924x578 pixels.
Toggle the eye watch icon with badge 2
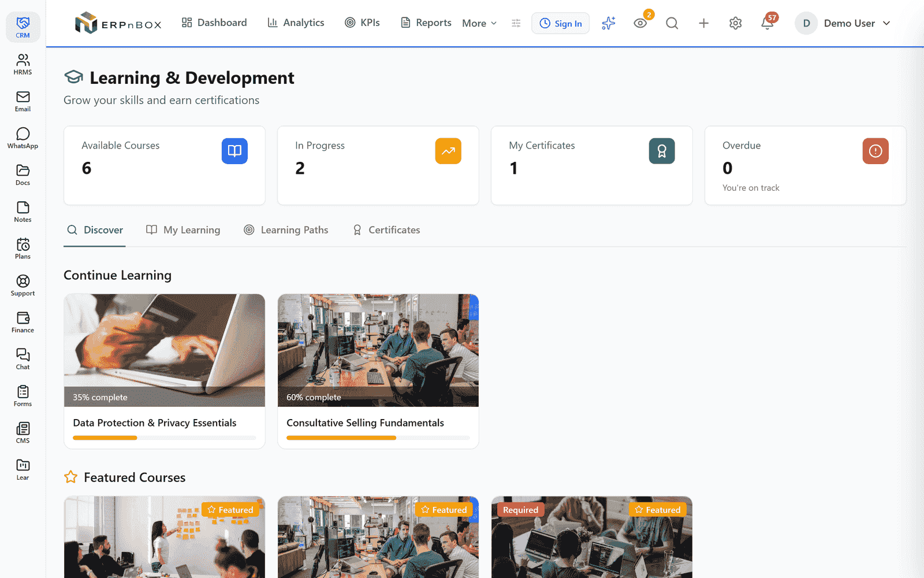pyautogui.click(x=640, y=23)
